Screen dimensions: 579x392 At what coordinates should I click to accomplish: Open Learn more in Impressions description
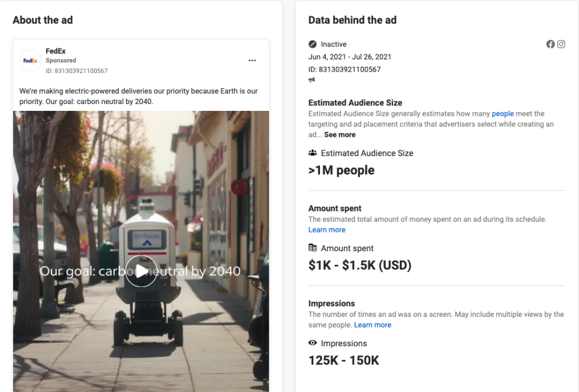pos(373,325)
